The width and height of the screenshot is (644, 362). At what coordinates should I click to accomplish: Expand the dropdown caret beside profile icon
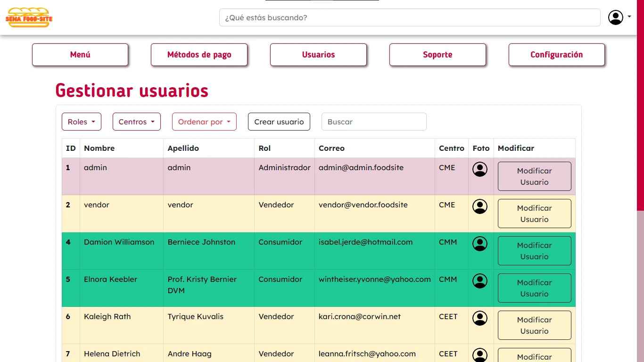coord(629,17)
